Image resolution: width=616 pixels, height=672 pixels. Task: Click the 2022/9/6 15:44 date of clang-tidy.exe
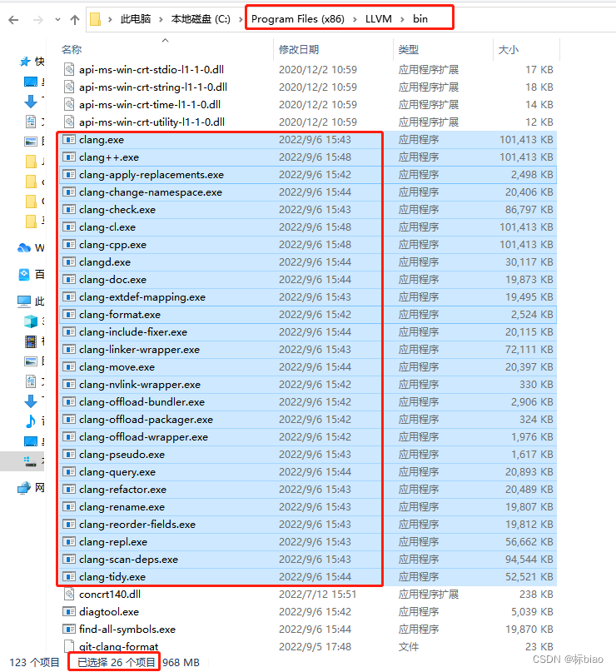coord(315,577)
